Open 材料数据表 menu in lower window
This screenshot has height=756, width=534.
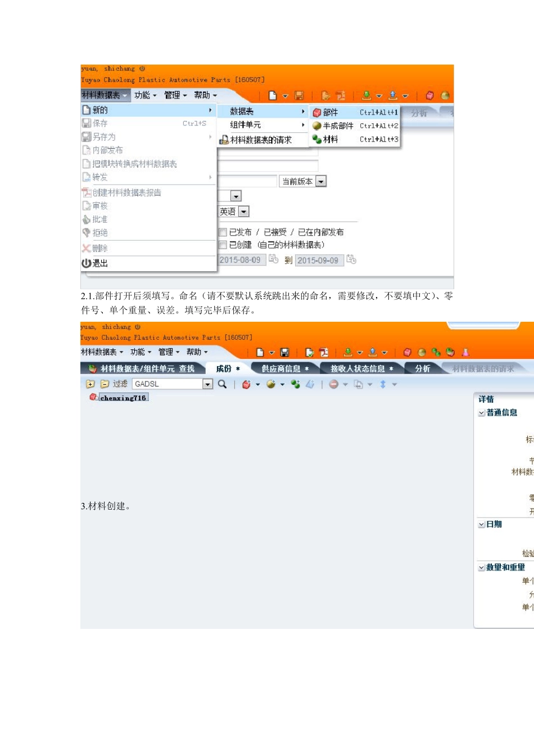pos(102,352)
